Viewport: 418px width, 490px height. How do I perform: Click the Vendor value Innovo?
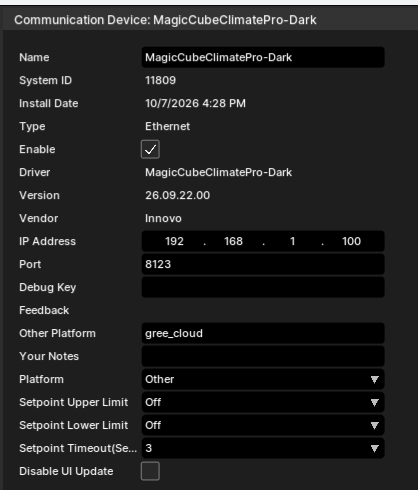tap(163, 218)
